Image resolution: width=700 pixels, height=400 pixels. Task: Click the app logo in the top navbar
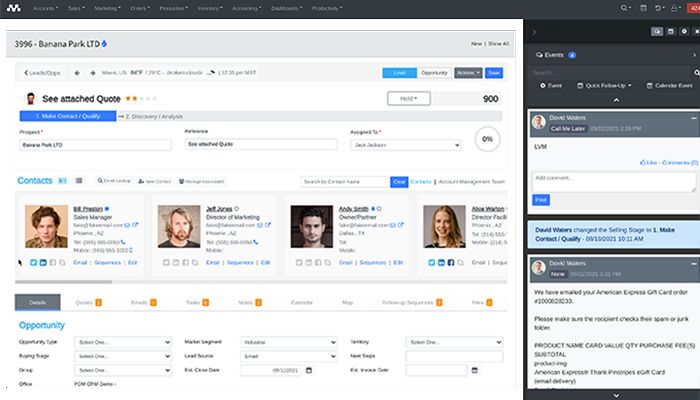(13, 8)
